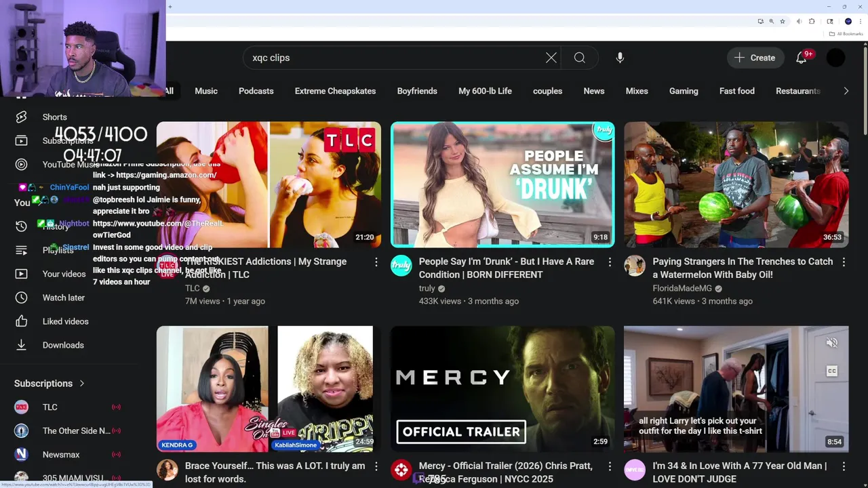Select the Mixes filter chip
The image size is (868, 488).
(x=637, y=91)
